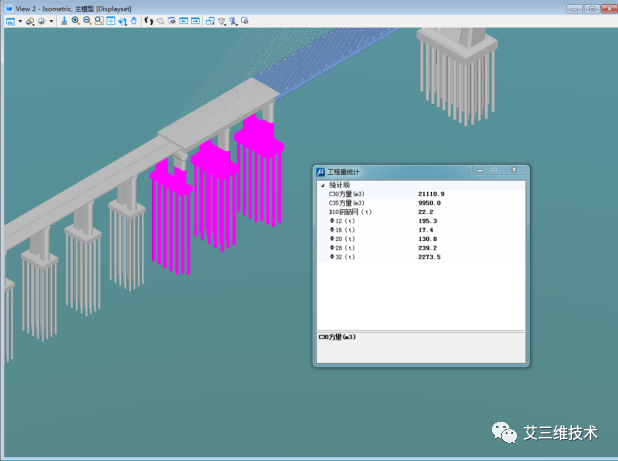The height and width of the screenshot is (461, 618).
Task: Activate the Window Area zoom tool
Action: (x=99, y=20)
